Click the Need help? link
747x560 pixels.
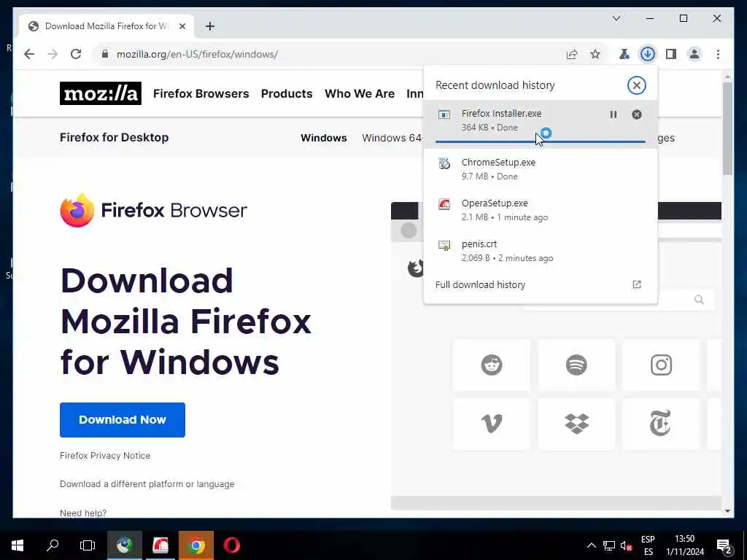[83, 513]
